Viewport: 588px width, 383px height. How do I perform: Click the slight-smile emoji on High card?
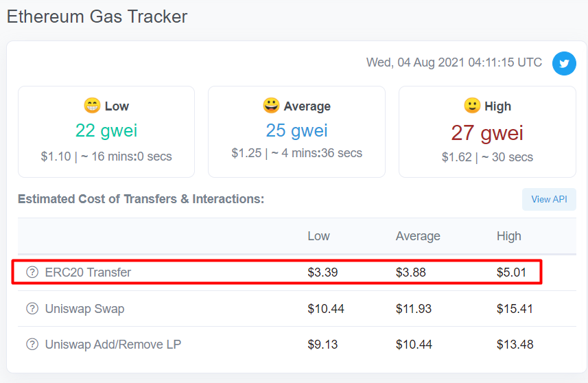coord(472,106)
